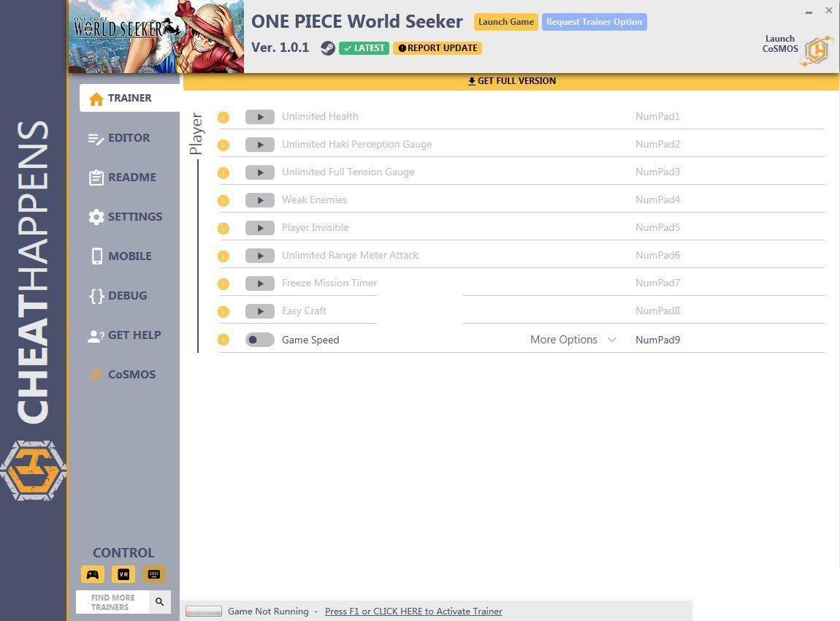Click the Steam icon next to version number
This screenshot has height=621, width=840.
coord(328,48)
